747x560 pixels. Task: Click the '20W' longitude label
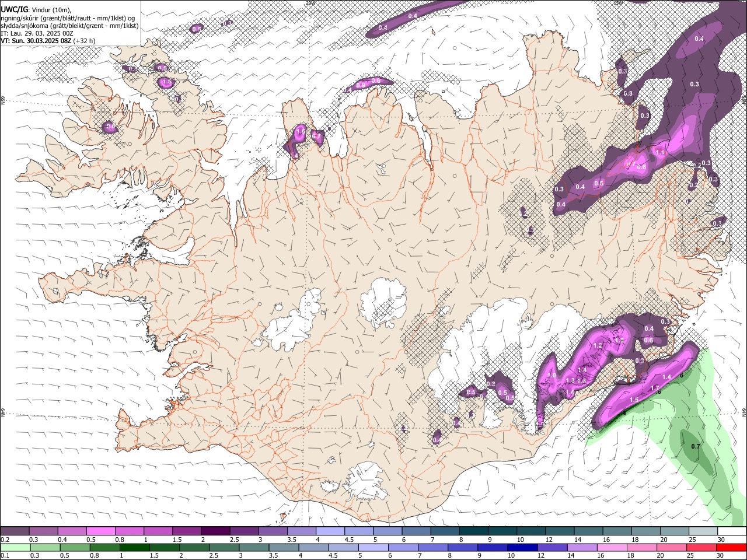(310, 2)
